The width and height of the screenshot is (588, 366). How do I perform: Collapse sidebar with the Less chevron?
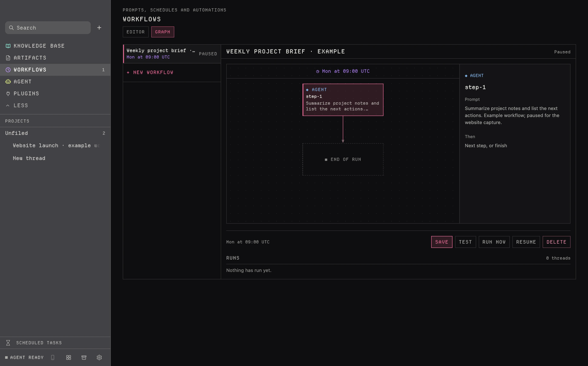[8, 105]
